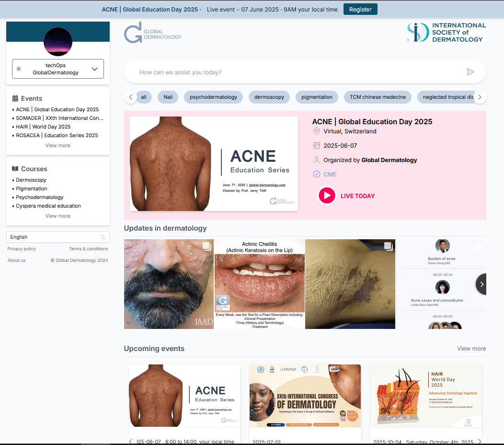Screen dimensions: 504x445
Task: Select the pigmentation topic filter
Action: (317, 97)
